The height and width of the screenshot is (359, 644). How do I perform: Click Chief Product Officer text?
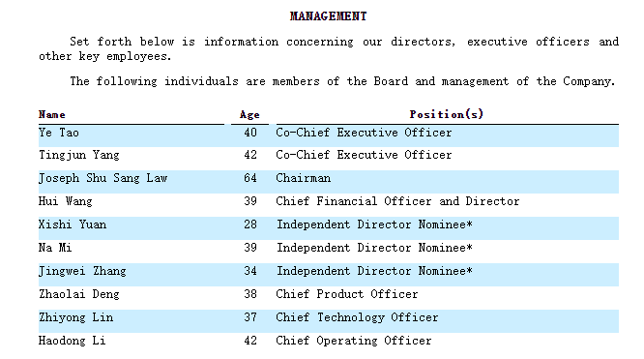346,294
